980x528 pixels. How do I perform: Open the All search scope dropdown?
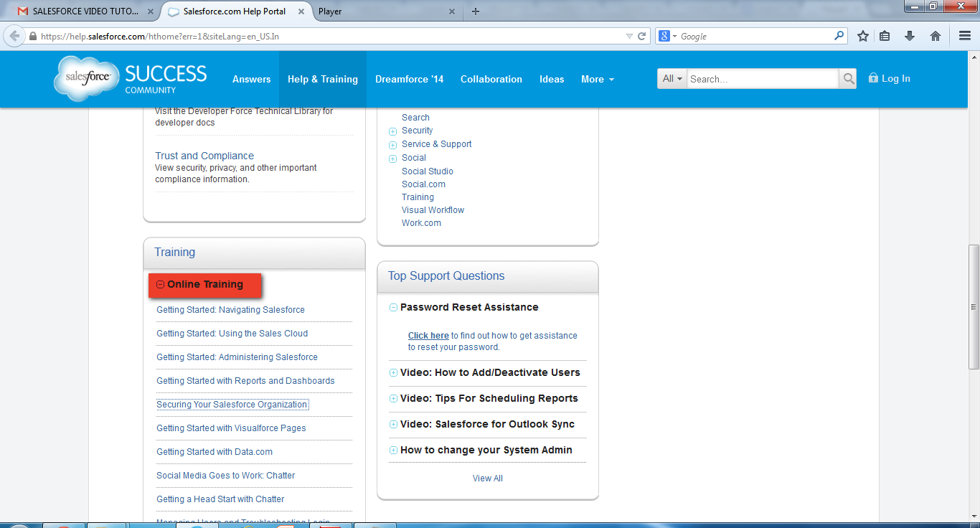[x=672, y=79]
